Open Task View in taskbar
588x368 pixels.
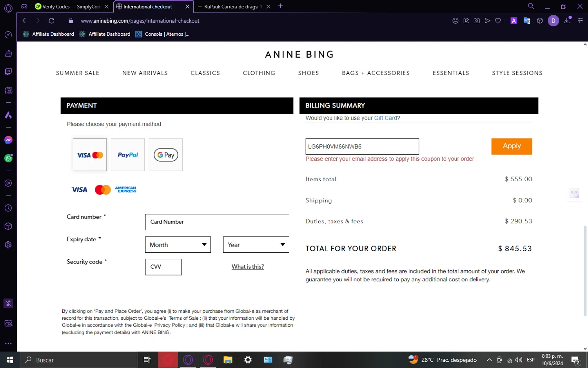tap(147, 360)
